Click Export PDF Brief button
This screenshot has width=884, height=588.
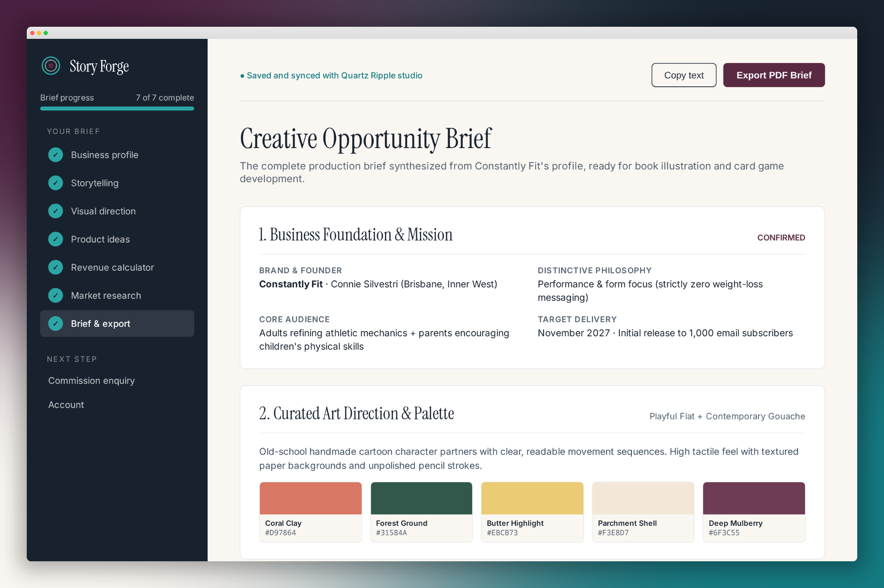coord(774,75)
